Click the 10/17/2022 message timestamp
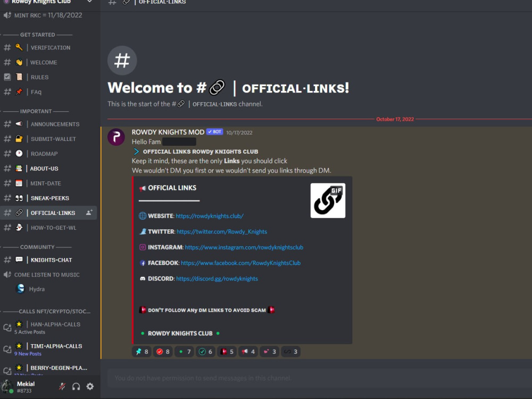Viewport: 532px width, 399px height. click(239, 132)
